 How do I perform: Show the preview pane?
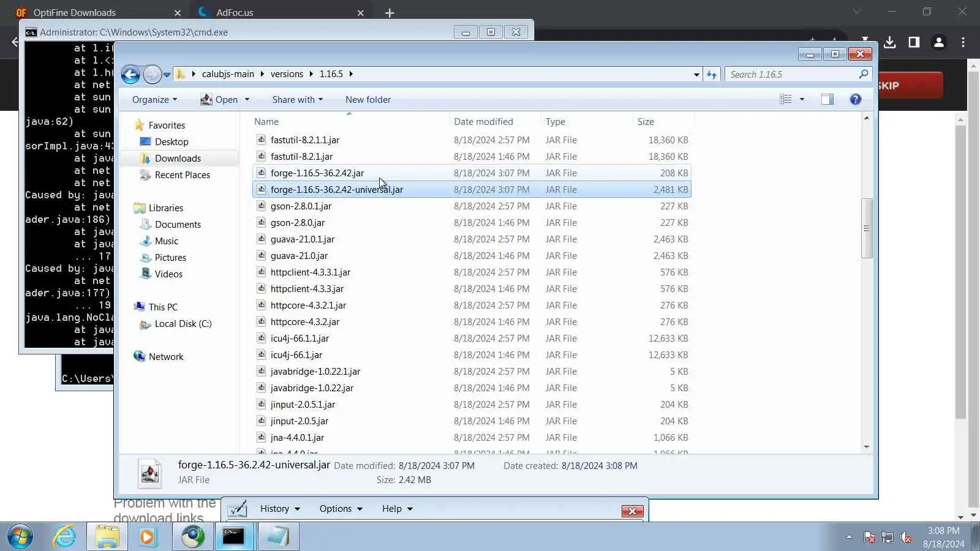tap(827, 99)
